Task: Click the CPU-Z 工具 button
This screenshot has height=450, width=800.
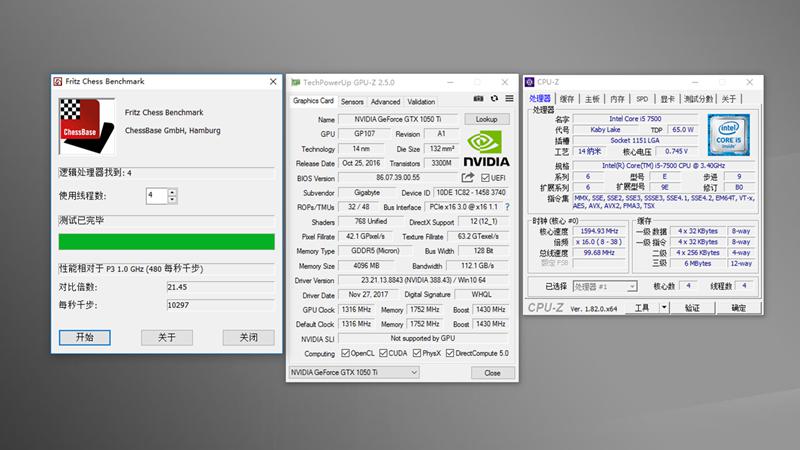Action: click(642, 308)
